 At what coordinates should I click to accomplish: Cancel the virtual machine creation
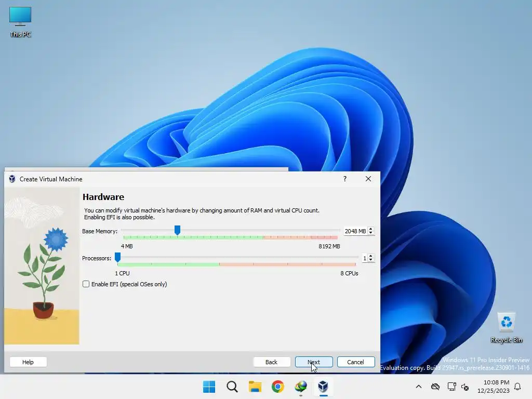pos(356,362)
